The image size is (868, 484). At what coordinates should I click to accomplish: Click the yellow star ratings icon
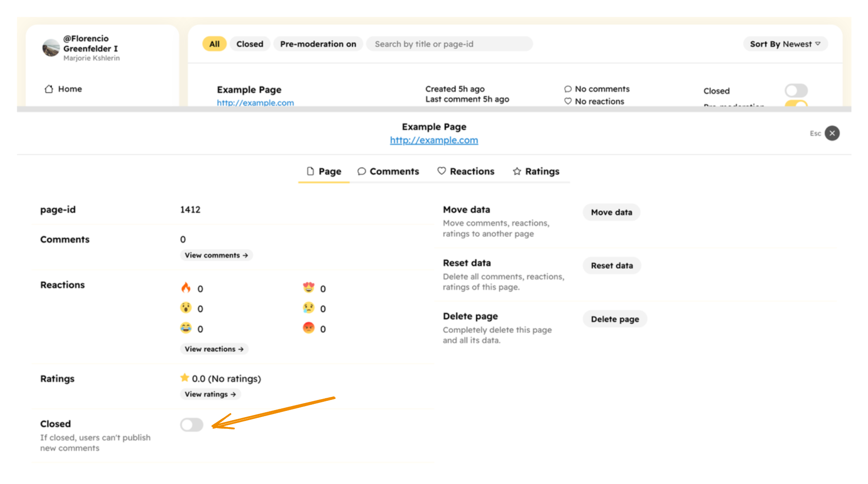tap(184, 378)
